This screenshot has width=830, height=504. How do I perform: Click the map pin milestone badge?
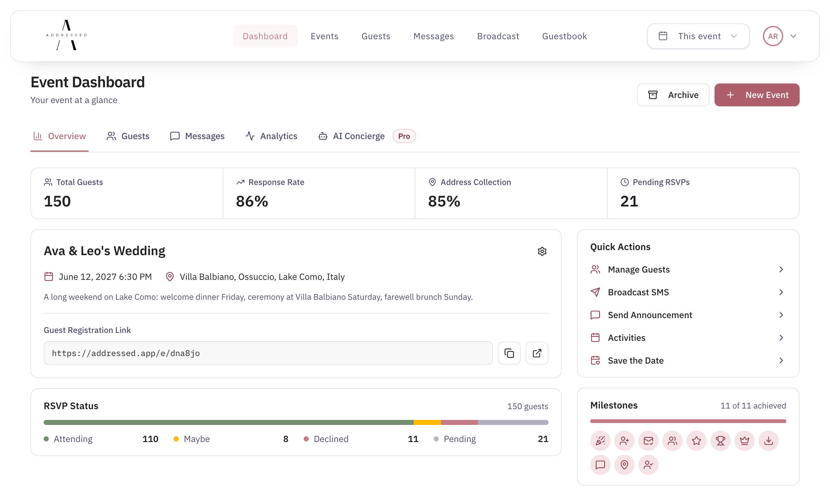(x=624, y=464)
